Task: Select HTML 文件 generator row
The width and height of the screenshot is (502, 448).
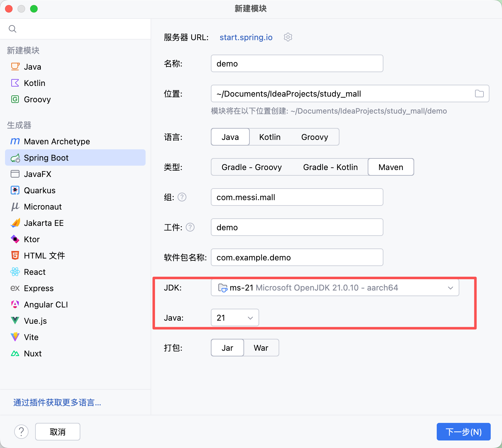Action: 75,255
